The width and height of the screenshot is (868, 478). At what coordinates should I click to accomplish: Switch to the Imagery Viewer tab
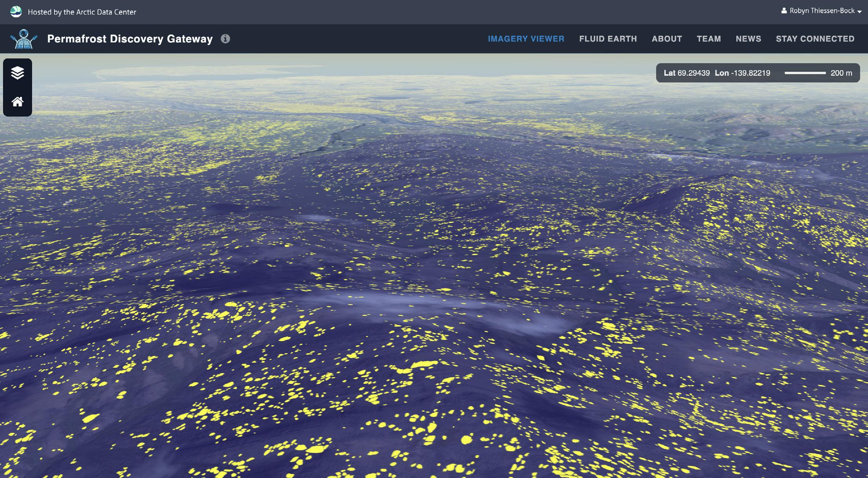[526, 39]
